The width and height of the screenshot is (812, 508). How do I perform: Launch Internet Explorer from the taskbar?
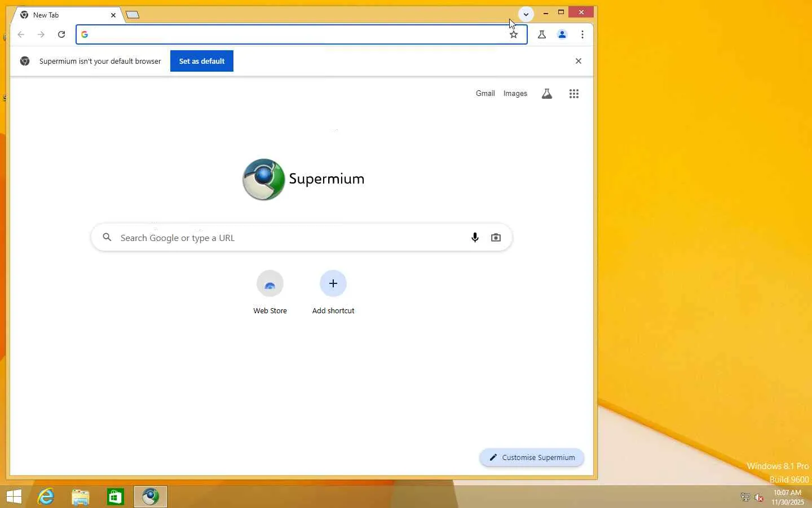point(46,497)
